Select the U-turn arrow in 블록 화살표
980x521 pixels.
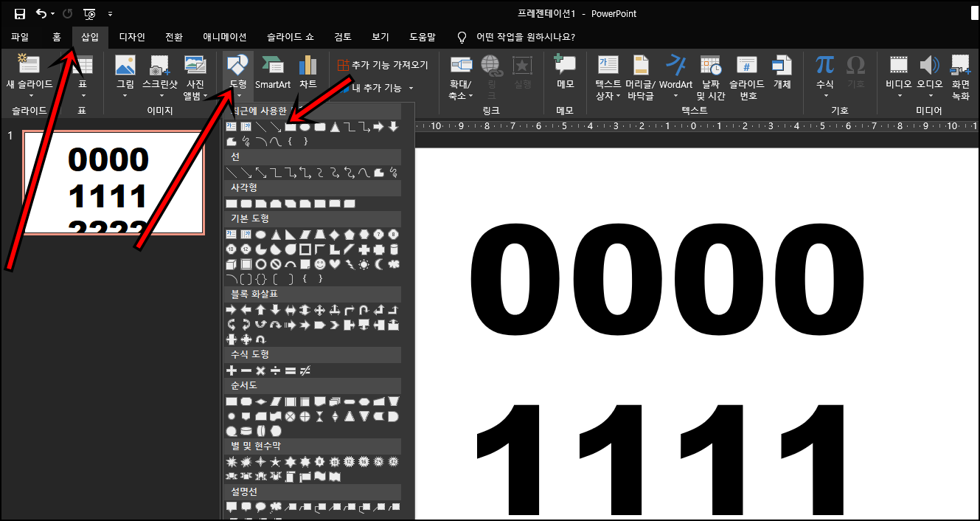[364, 310]
